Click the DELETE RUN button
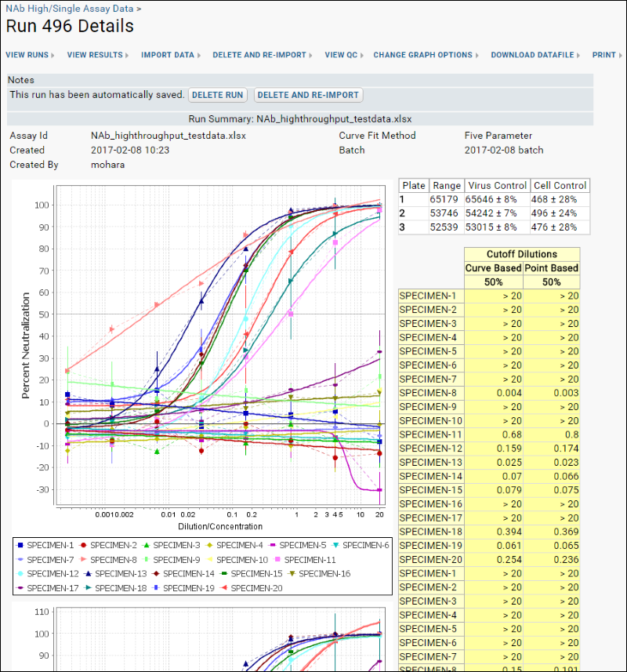 pyautogui.click(x=218, y=95)
